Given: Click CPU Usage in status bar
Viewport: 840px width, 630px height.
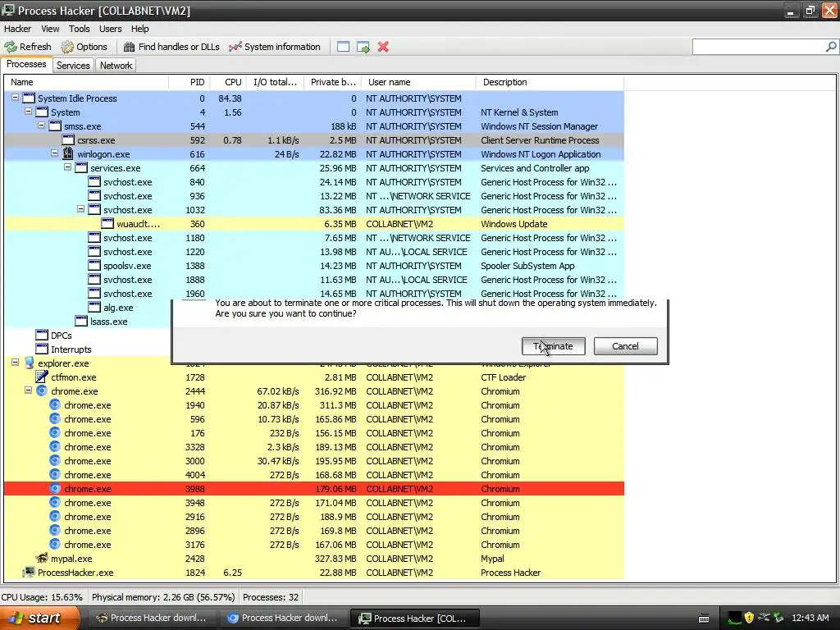Looking at the screenshot, I should 42,597.
